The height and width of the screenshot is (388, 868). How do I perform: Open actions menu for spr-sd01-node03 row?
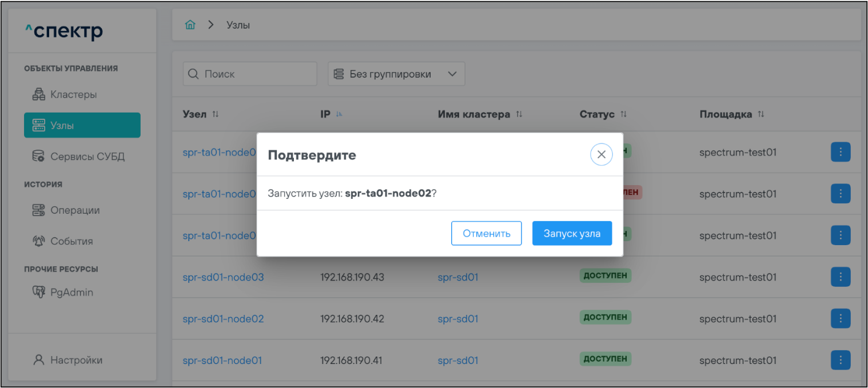[840, 277]
